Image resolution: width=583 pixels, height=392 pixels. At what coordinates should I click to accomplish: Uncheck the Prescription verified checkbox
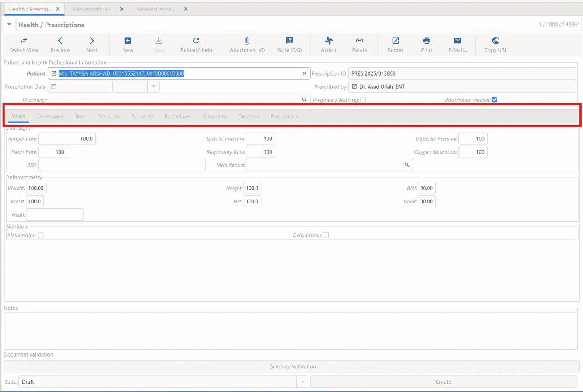click(494, 100)
